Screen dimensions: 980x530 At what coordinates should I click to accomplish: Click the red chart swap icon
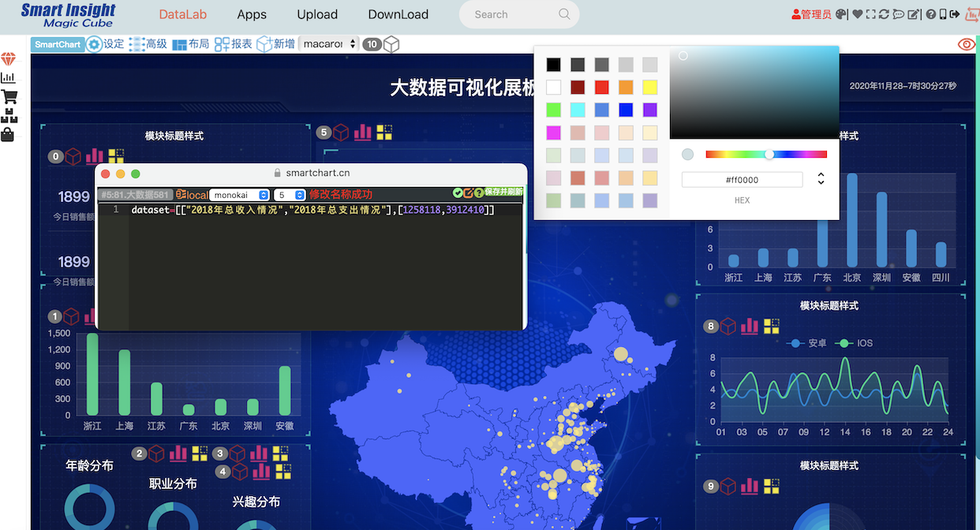[x=972, y=14]
